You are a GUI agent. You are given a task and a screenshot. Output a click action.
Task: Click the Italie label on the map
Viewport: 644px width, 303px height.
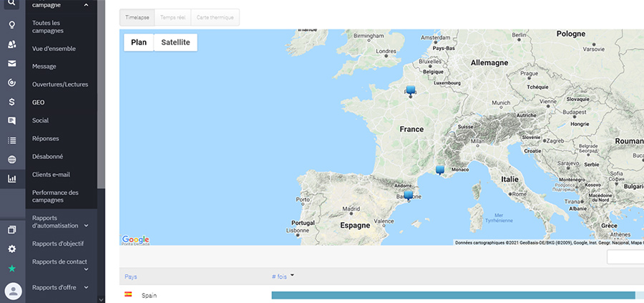click(x=509, y=179)
